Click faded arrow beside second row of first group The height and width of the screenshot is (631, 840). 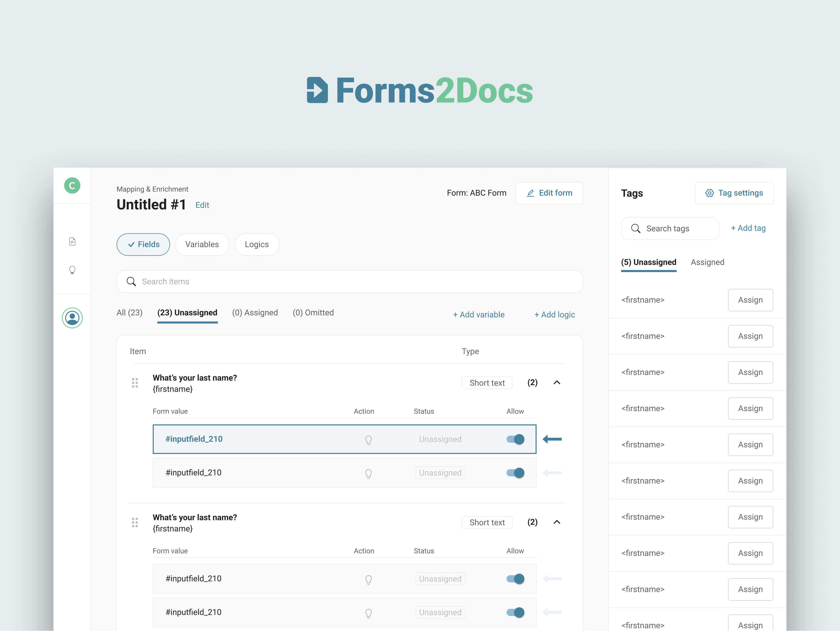pyautogui.click(x=552, y=473)
